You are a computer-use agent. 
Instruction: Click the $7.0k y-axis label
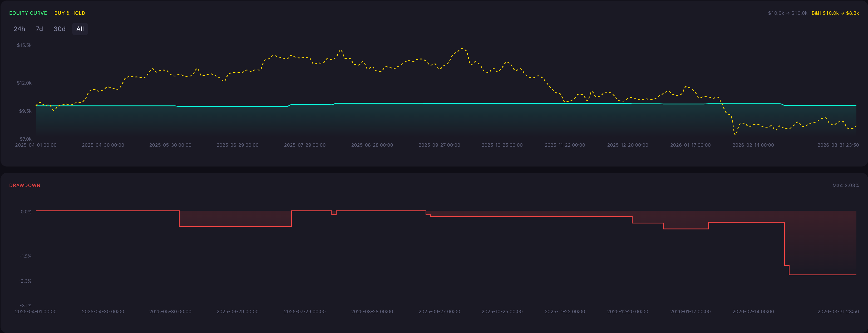25,139
